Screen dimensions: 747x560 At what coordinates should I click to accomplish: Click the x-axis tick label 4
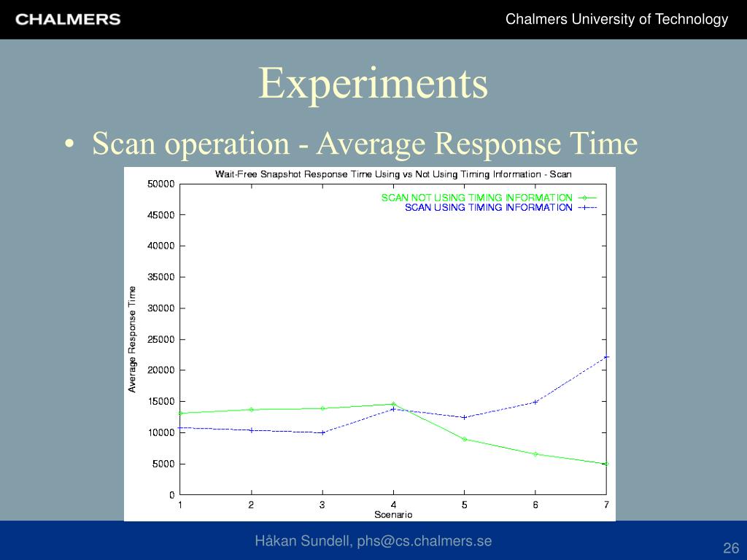coord(393,505)
